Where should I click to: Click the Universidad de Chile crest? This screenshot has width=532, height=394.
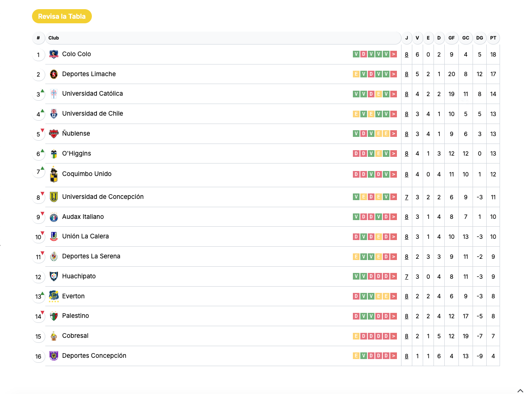[x=54, y=114]
